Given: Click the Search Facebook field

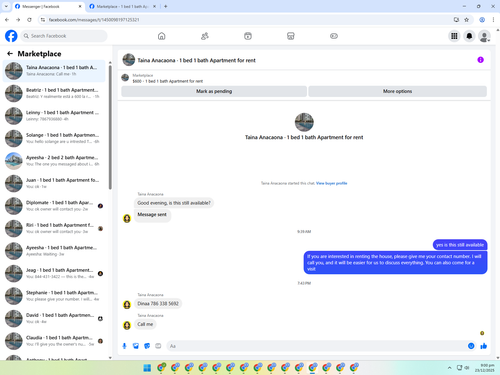Looking at the screenshot, I should tap(64, 36).
